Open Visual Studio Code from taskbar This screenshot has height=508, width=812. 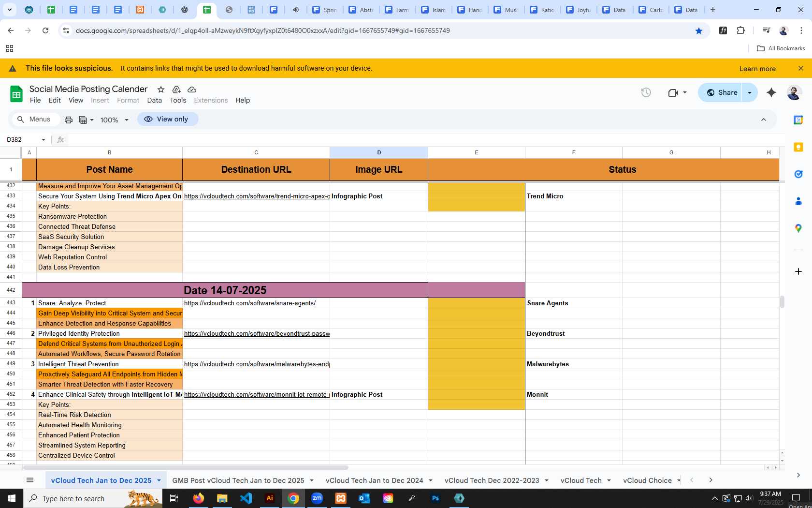tap(246, 498)
